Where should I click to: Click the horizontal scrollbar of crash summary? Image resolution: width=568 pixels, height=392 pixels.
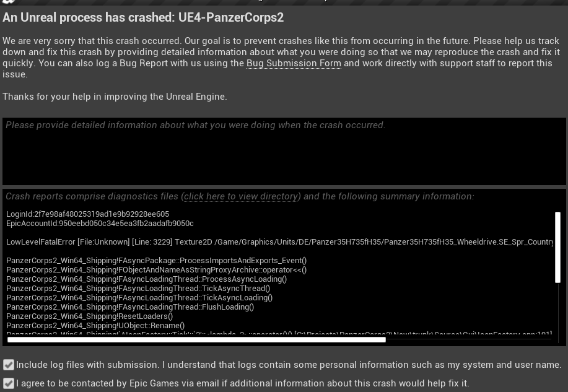click(196, 339)
